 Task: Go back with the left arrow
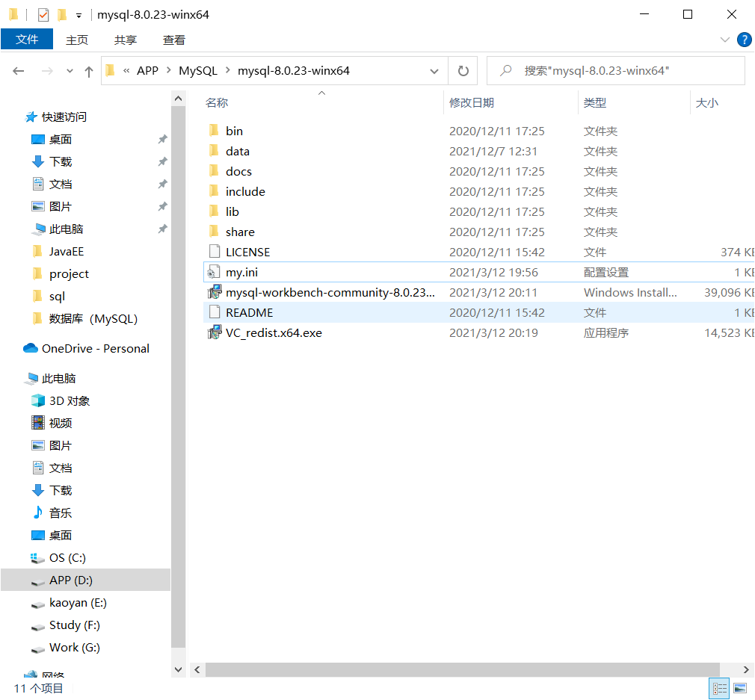pos(18,71)
